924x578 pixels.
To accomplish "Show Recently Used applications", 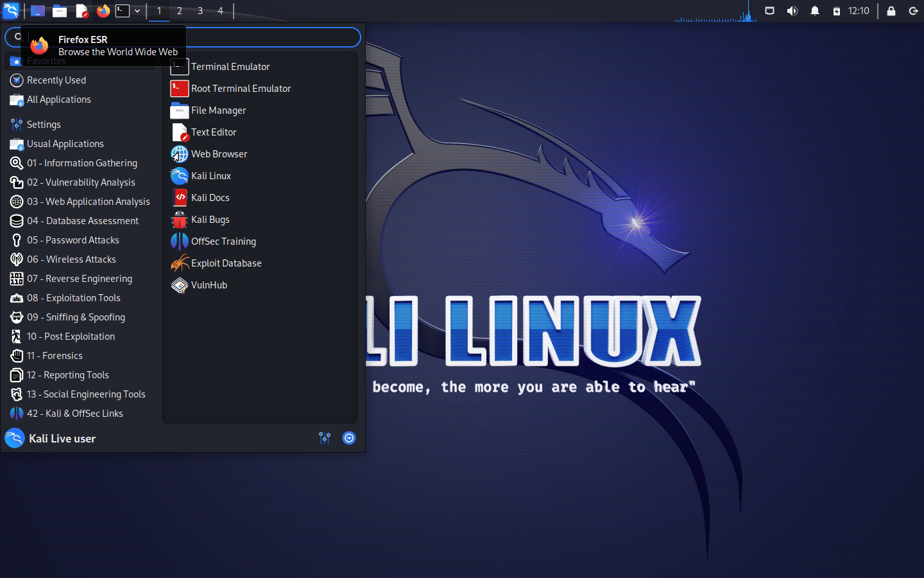I will click(56, 80).
